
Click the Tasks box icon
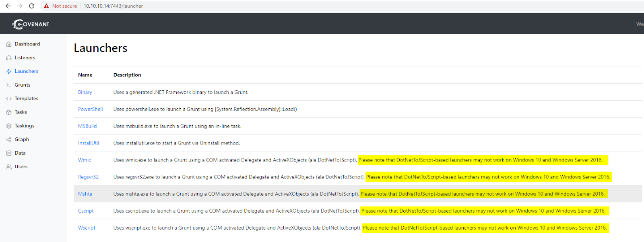click(x=9, y=112)
